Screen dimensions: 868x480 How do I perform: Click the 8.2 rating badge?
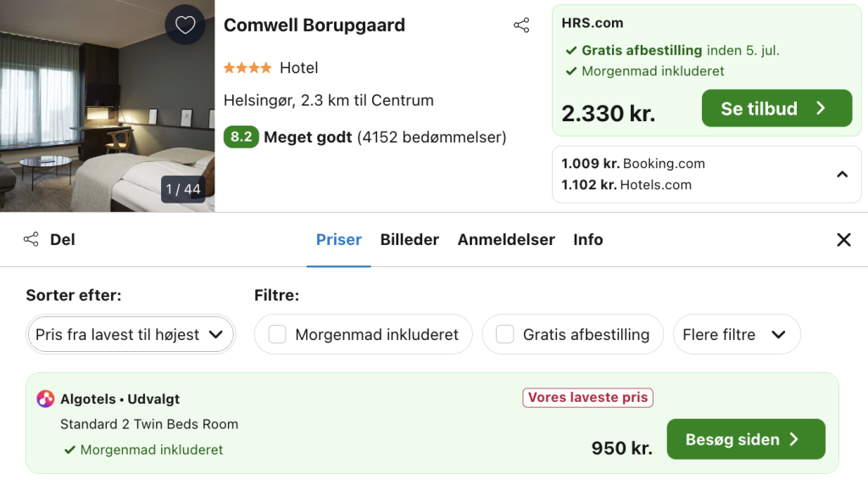pos(241,137)
